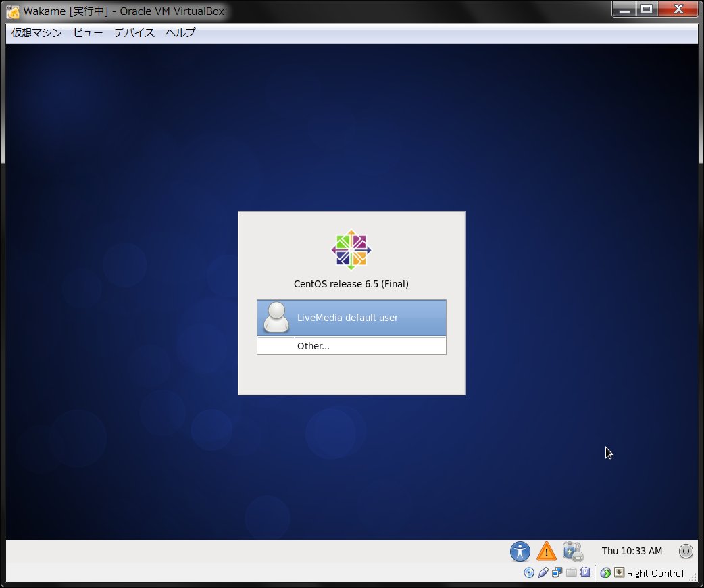Click the LiveMedia user avatar icon

[x=276, y=318]
